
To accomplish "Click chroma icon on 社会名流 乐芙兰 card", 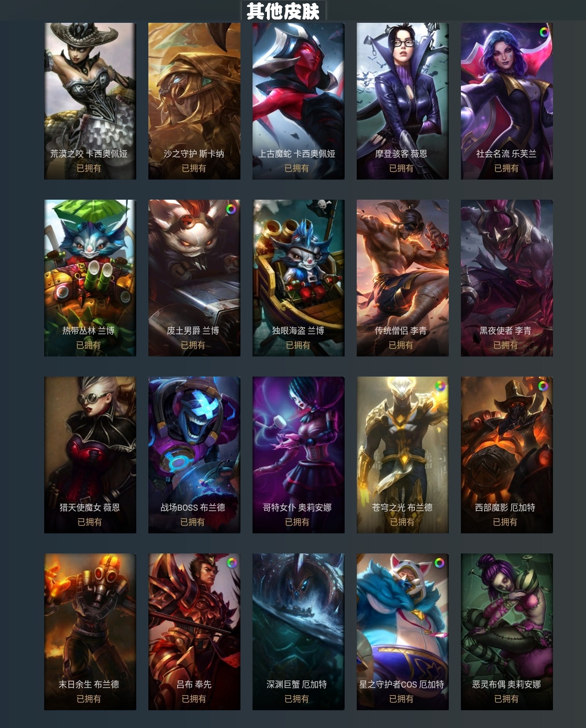I will [544, 32].
